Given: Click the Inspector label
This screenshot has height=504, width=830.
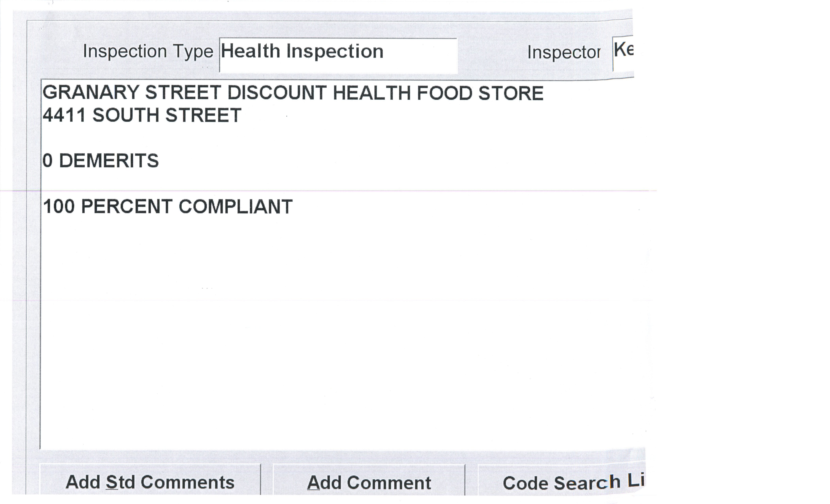Looking at the screenshot, I should point(564,53).
